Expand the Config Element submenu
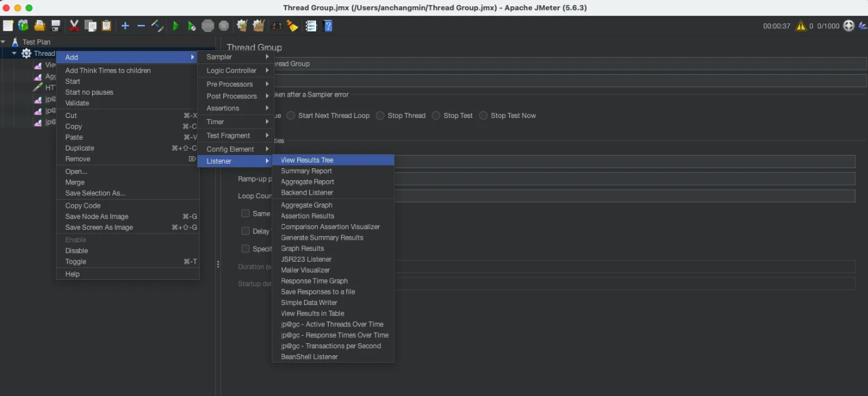Image resolution: width=868 pixels, height=396 pixels. (236, 149)
